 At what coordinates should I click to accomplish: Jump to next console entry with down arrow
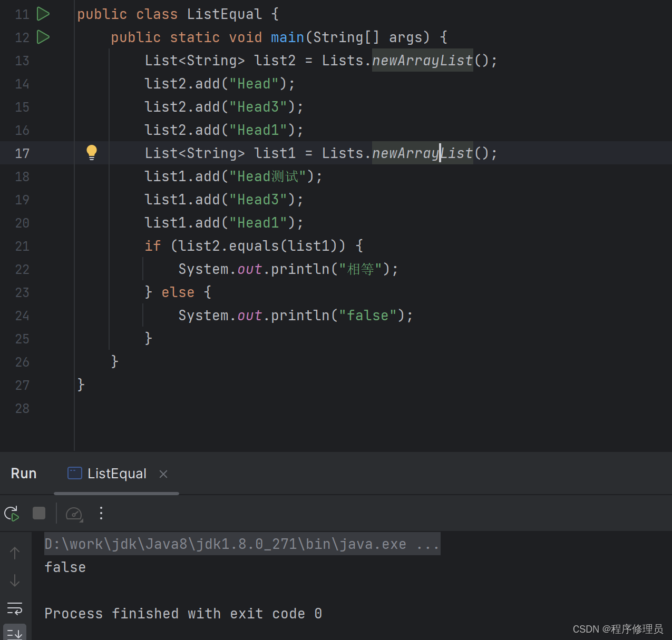[x=15, y=580]
